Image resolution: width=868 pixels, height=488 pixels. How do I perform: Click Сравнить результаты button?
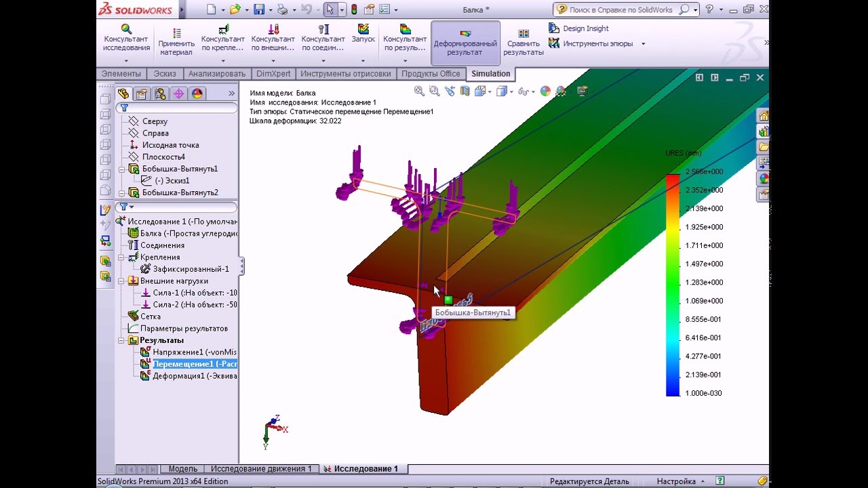tap(524, 43)
